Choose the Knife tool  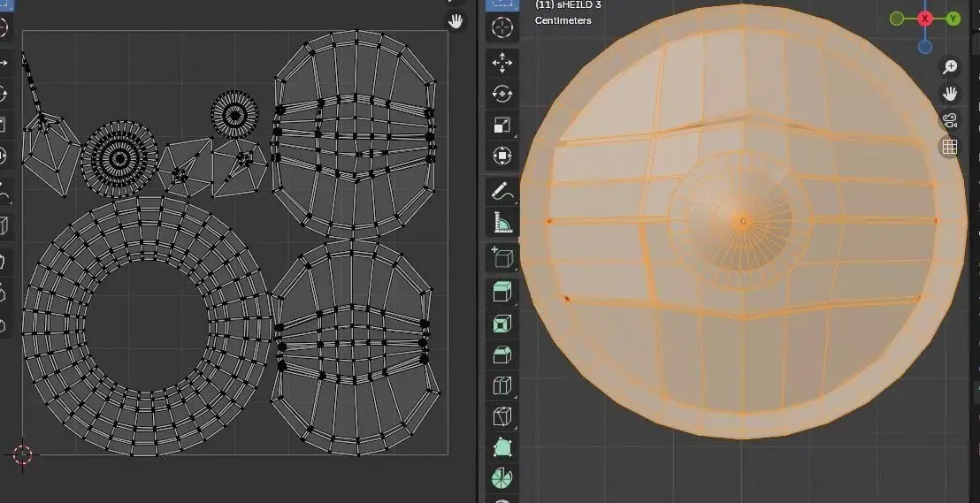tap(501, 416)
